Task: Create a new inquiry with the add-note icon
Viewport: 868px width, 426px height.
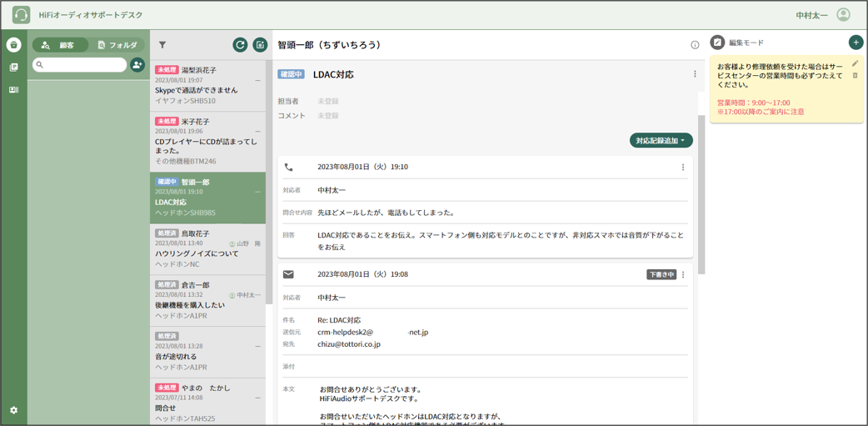Action: (260, 45)
